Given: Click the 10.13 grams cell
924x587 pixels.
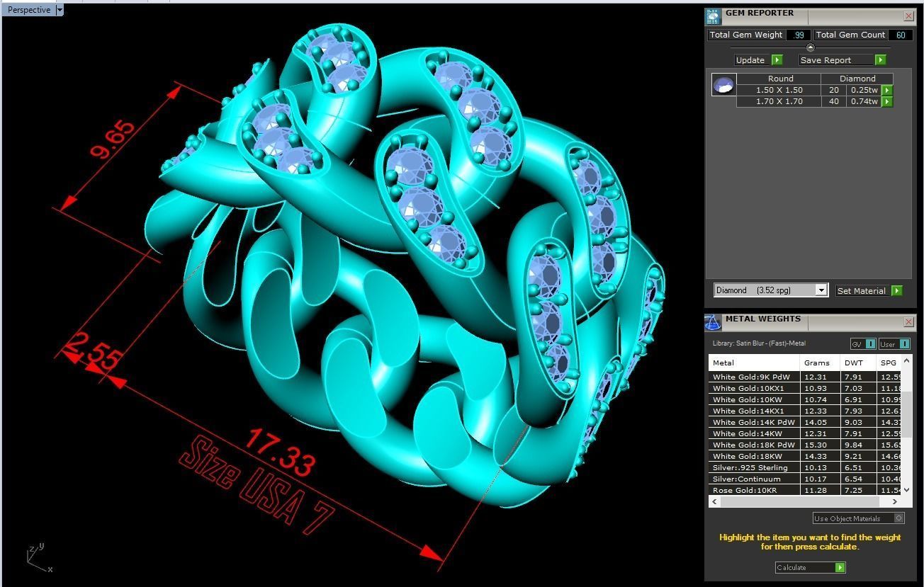Looking at the screenshot, I should [820, 467].
